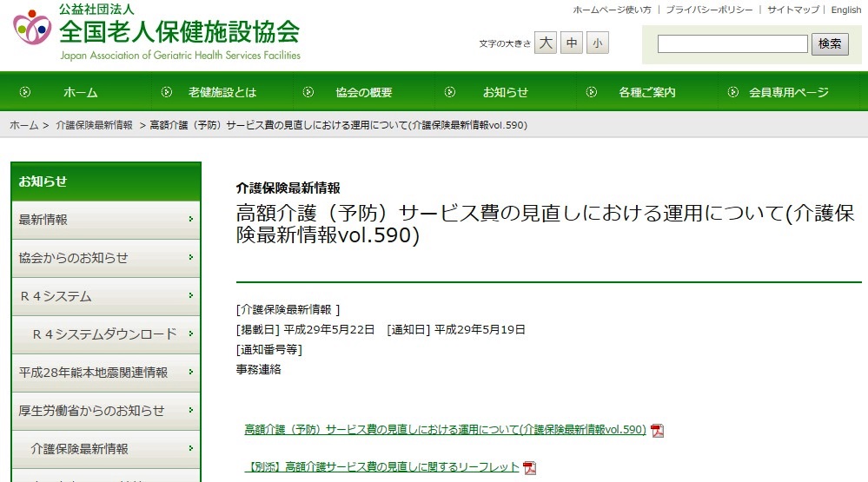Click arrow at right of R４システム row

[x=190, y=295]
